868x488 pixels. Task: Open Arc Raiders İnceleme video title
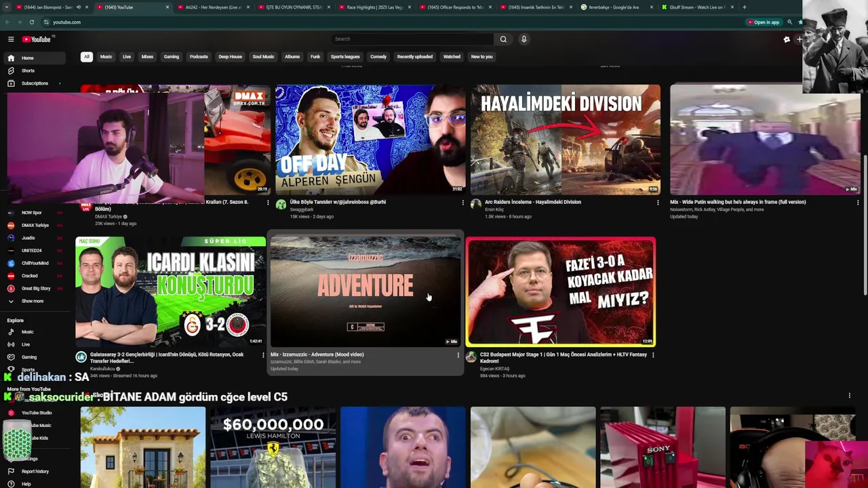pos(533,202)
